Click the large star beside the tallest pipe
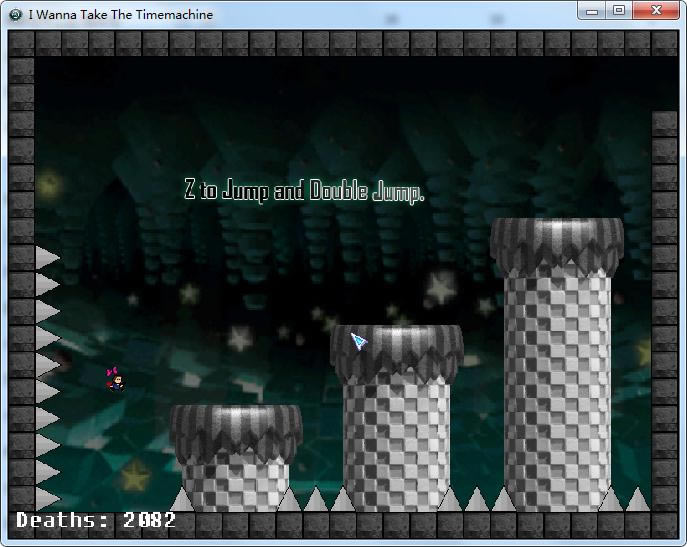Viewport: 687px width, 547px height. (440, 289)
